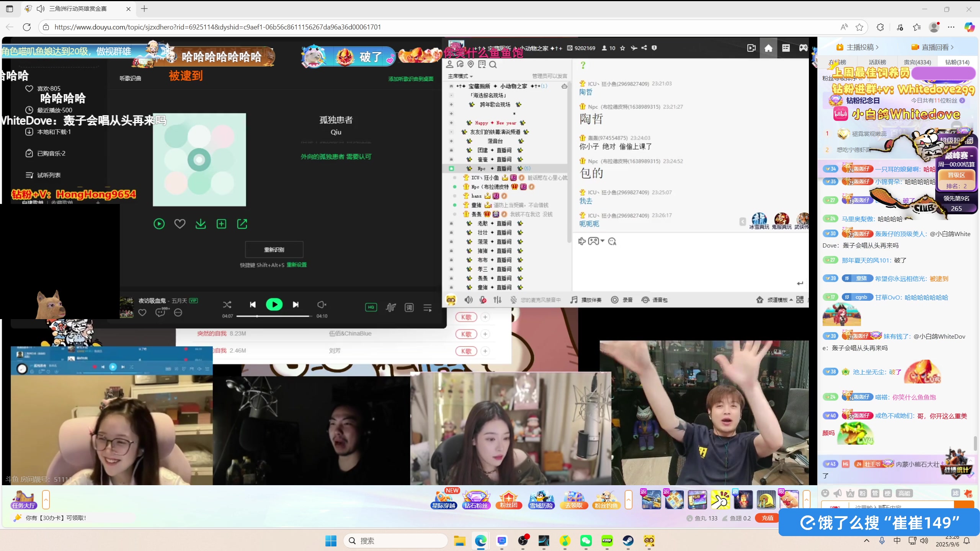Open 星际穿越 activity icon

tap(444, 499)
